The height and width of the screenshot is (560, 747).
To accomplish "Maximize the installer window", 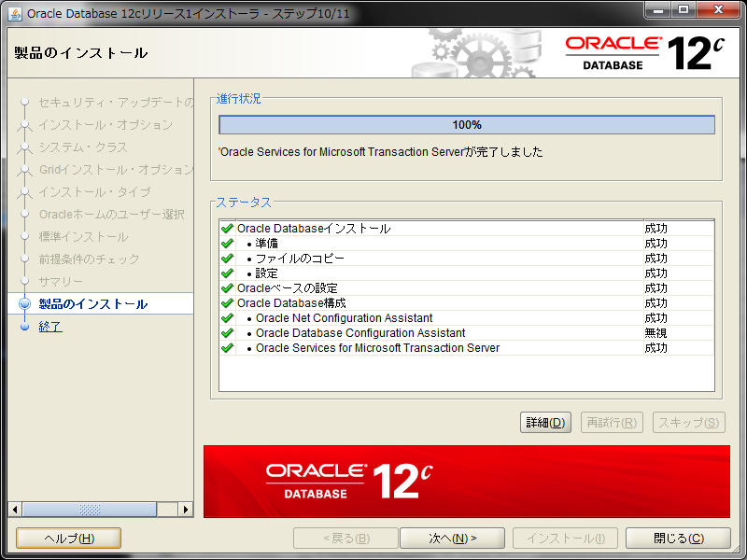I will click(x=684, y=10).
